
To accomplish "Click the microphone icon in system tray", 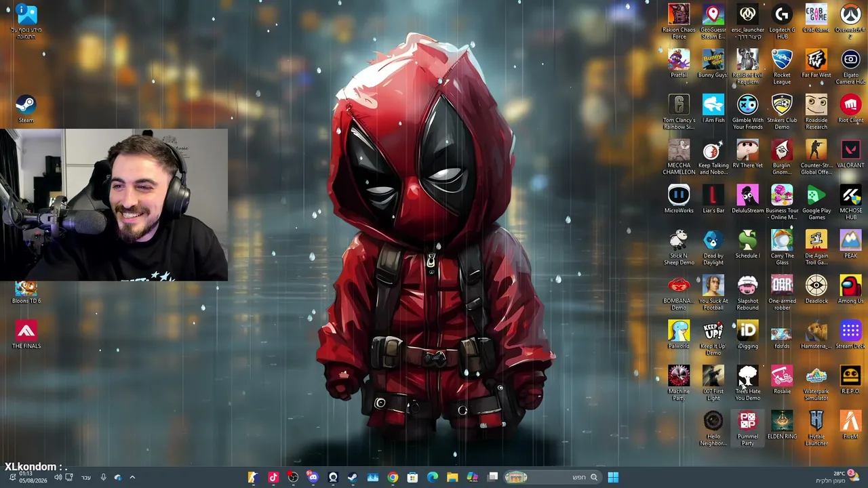I will (x=103, y=477).
